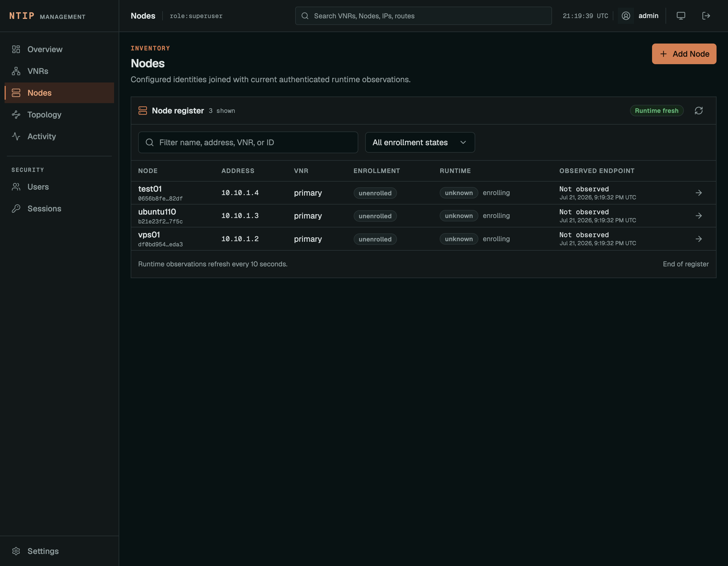This screenshot has height=566, width=728.
Task: Select Nodes in the sidebar
Action: (59, 93)
